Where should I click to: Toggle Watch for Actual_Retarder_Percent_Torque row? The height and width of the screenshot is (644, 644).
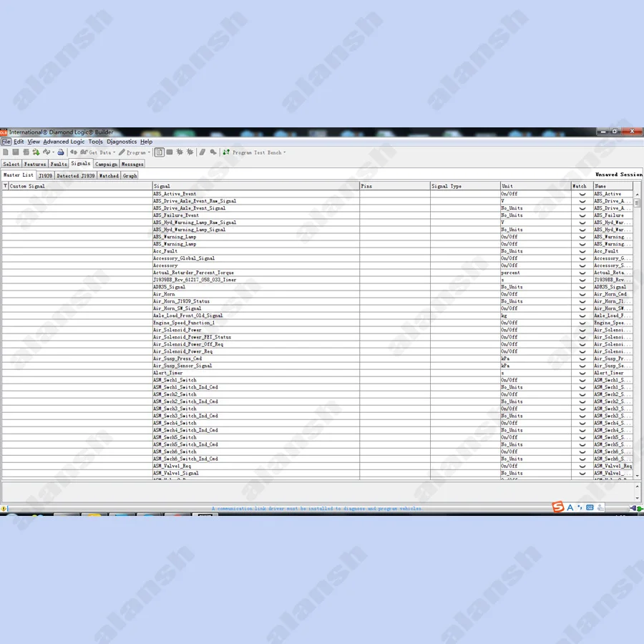[582, 273]
